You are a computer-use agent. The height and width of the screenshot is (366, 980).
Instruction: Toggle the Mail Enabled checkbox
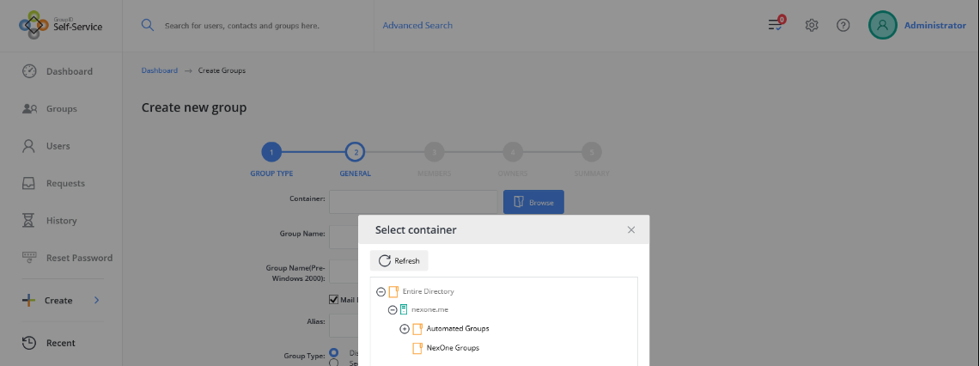334,300
